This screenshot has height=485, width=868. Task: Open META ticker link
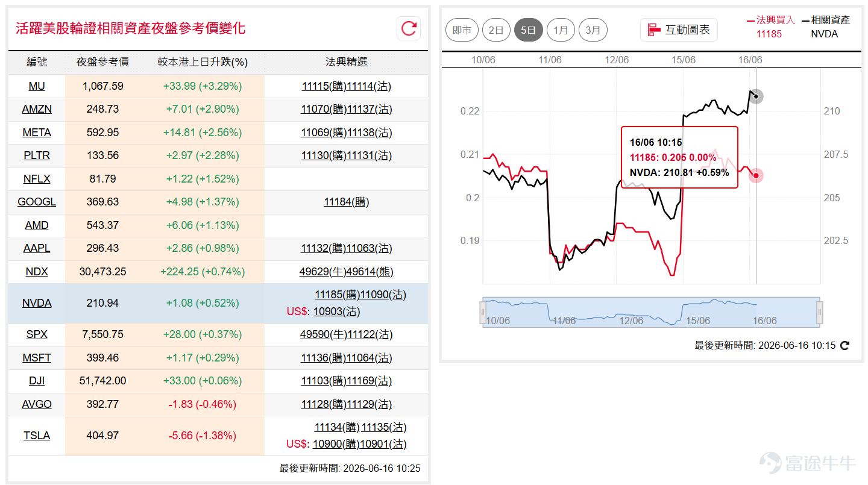point(37,133)
